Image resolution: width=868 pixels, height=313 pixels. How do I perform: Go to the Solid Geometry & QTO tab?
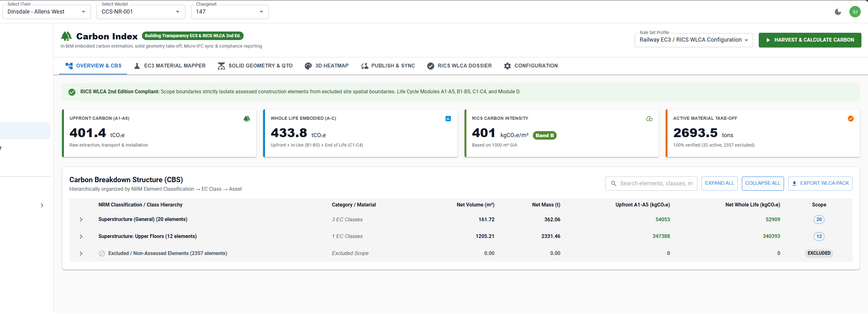255,66
